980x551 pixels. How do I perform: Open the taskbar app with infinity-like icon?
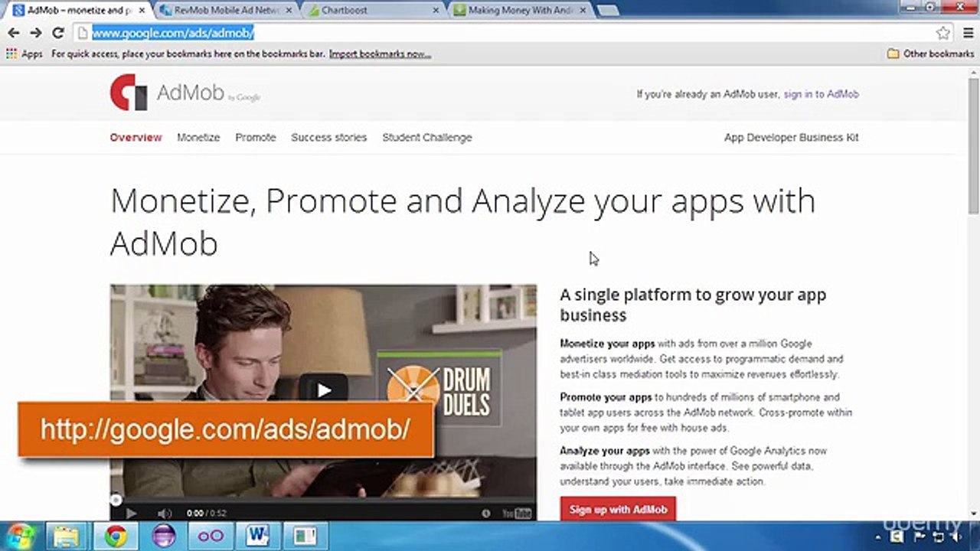pos(211,536)
